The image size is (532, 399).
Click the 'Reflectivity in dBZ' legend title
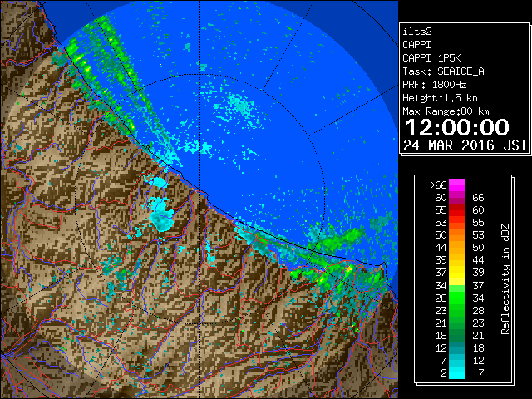pyautogui.click(x=505, y=279)
